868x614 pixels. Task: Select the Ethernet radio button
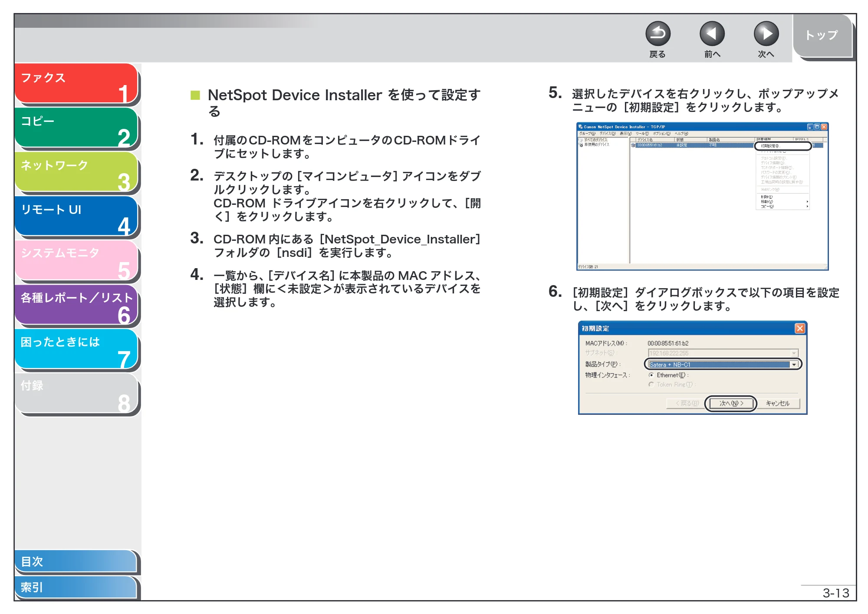pos(651,375)
